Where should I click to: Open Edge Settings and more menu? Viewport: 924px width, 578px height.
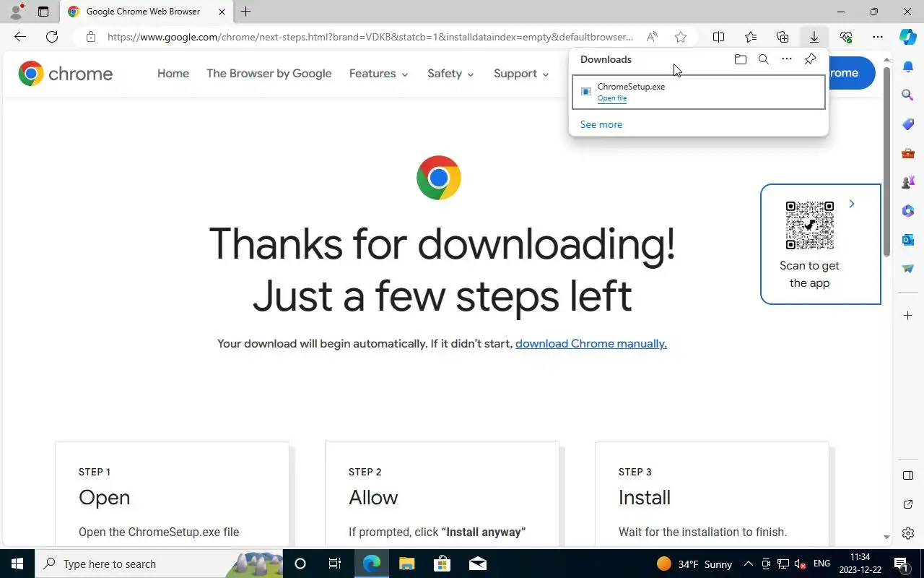(878, 37)
